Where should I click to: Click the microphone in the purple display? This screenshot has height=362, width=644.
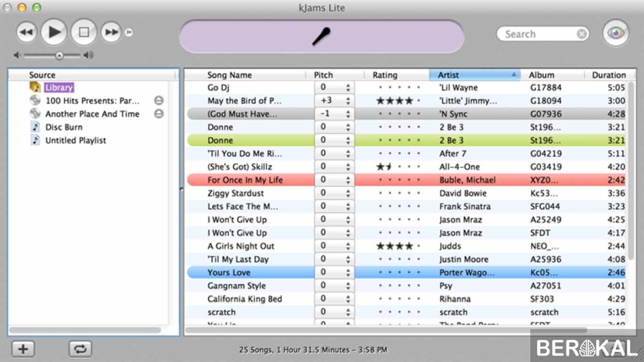[x=321, y=36]
